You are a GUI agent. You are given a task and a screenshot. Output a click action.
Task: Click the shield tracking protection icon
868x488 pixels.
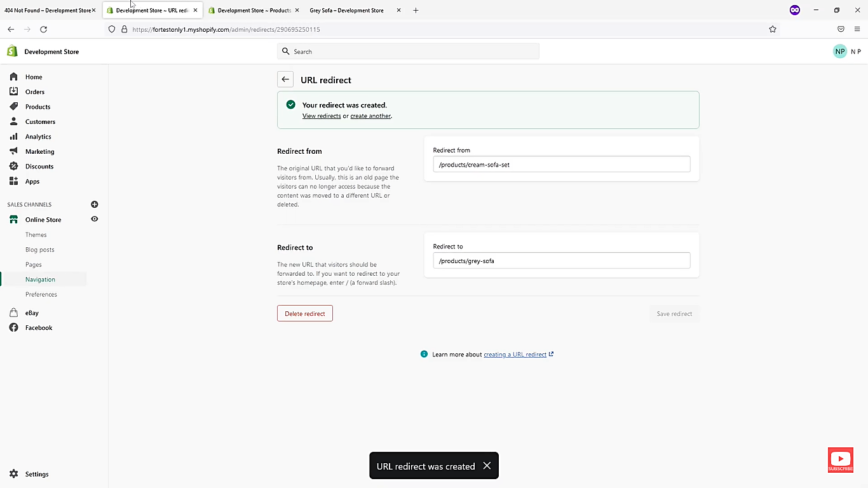click(x=112, y=29)
